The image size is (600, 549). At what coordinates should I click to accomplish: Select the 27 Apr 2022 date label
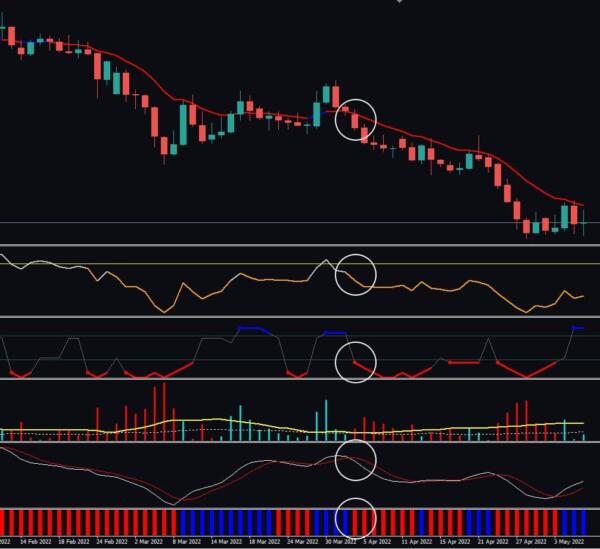pyautogui.click(x=531, y=542)
